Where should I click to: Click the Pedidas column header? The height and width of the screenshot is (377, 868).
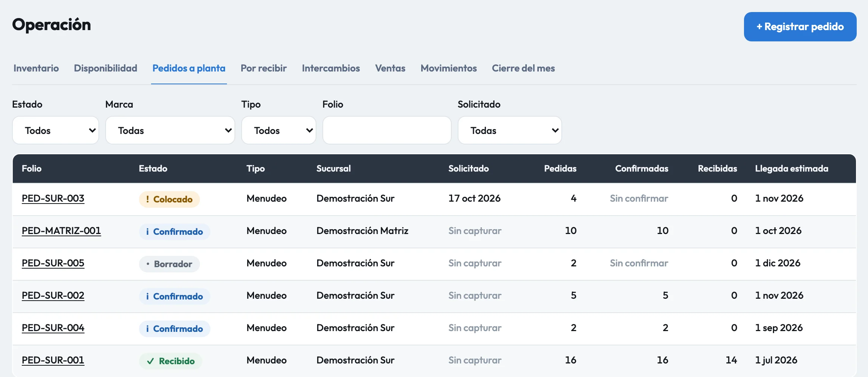[x=560, y=169]
